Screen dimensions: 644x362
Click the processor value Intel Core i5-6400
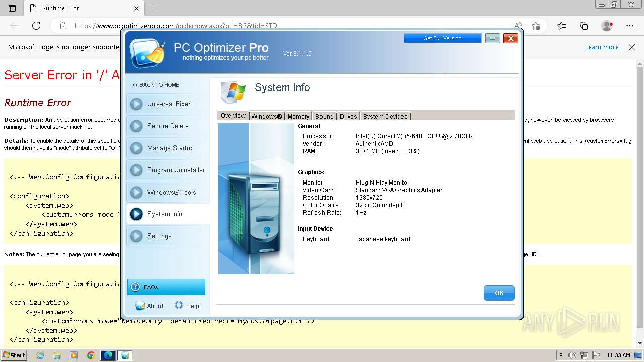coord(414,136)
